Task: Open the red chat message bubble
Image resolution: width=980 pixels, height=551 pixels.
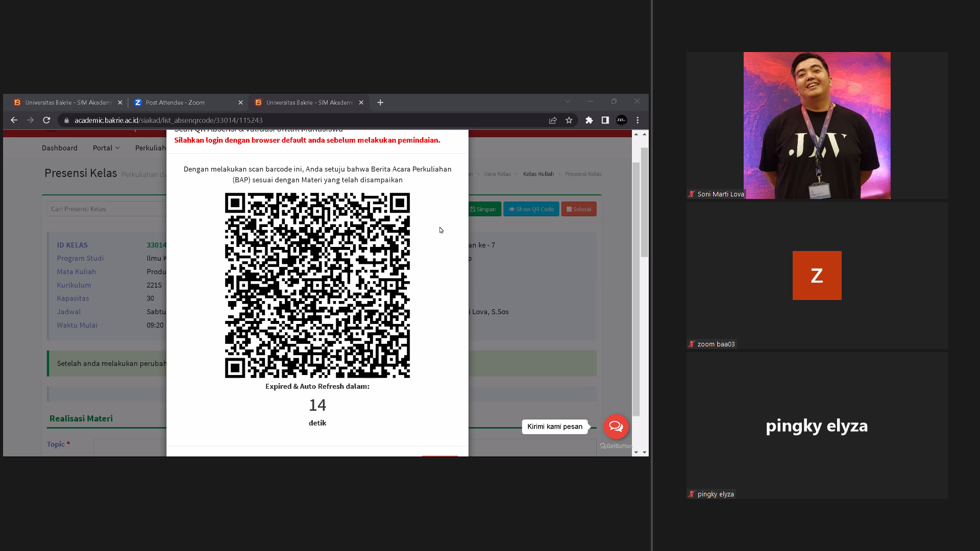Action: tap(616, 427)
